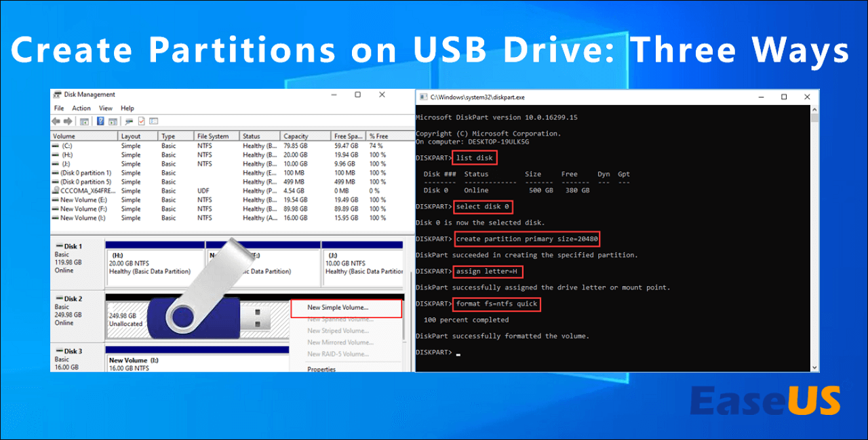The width and height of the screenshot is (868, 440).
Task: Click the 59.47 GB free space cell
Action: 348,146
